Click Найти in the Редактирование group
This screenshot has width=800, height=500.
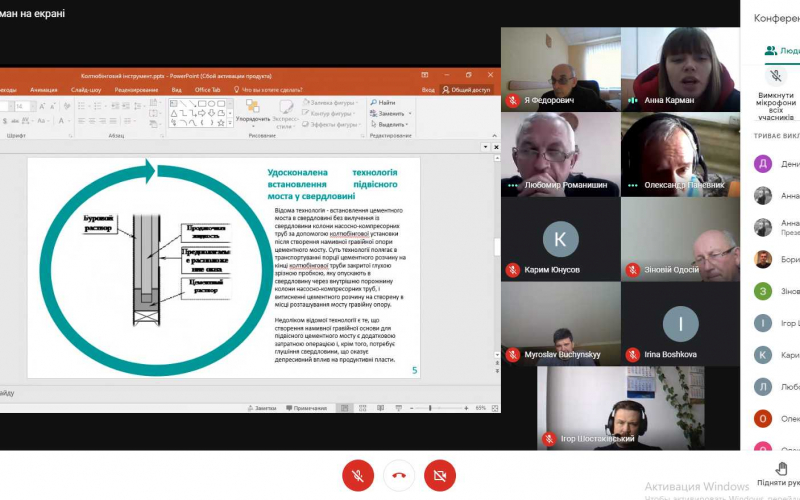(383, 103)
